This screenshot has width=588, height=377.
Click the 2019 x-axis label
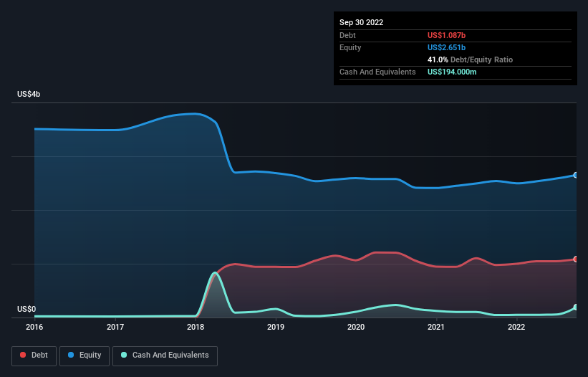click(276, 327)
